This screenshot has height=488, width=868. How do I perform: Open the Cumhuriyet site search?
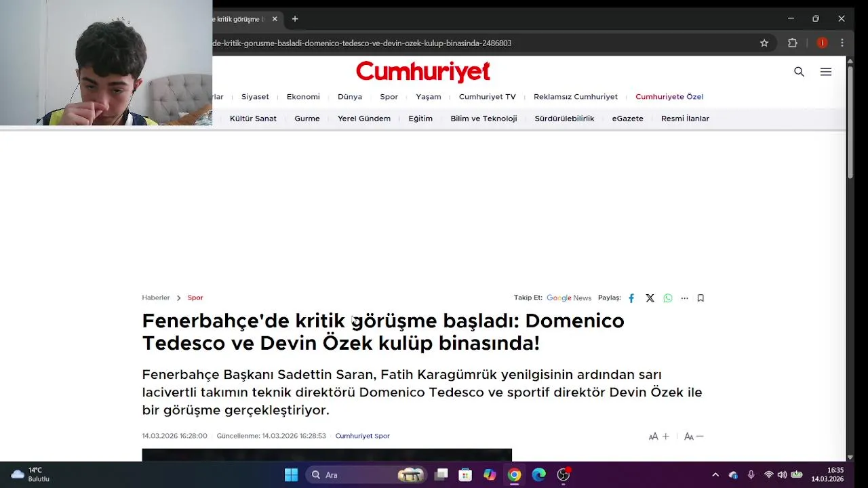pyautogui.click(x=799, y=72)
